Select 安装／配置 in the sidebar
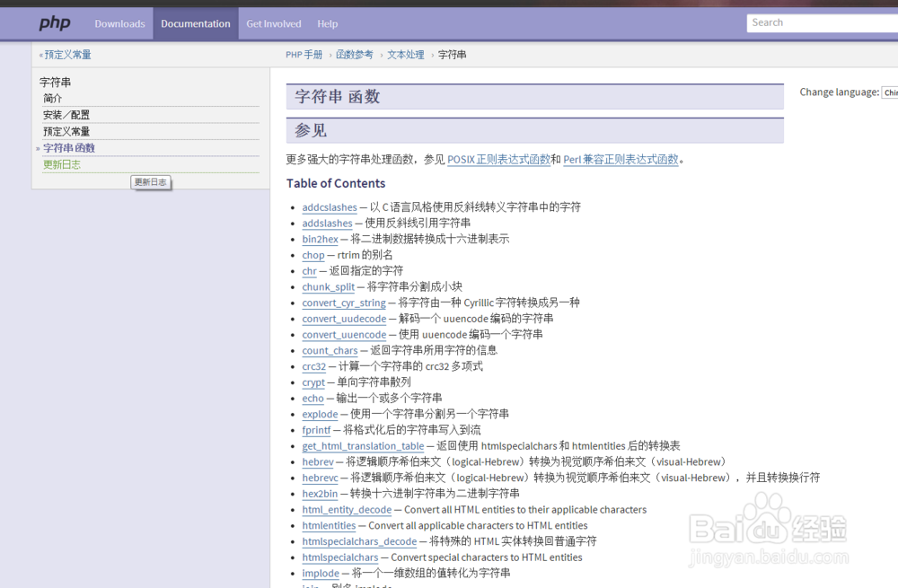 pyautogui.click(x=66, y=115)
